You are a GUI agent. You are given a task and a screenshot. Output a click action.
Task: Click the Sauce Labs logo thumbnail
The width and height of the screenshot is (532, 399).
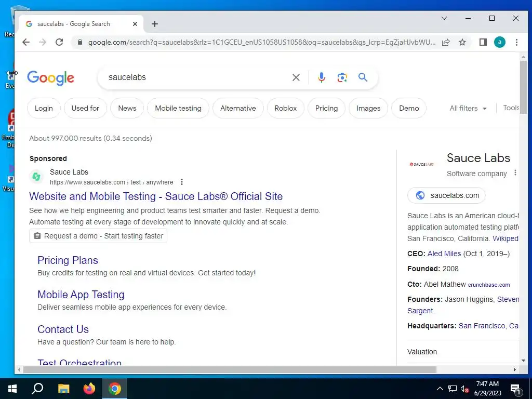click(x=422, y=164)
